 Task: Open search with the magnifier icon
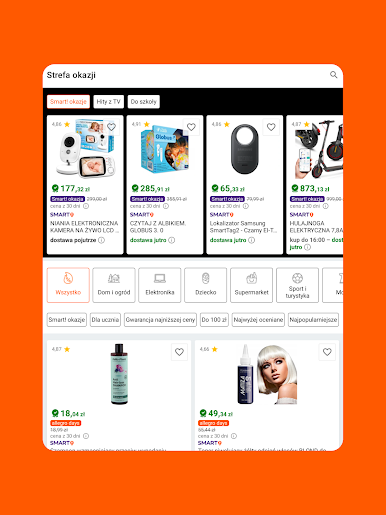pos(333,75)
